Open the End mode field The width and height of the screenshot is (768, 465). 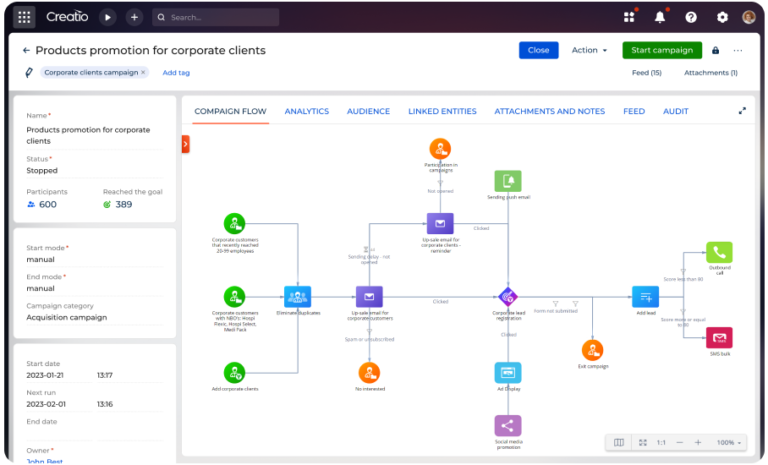pyautogui.click(x=94, y=288)
